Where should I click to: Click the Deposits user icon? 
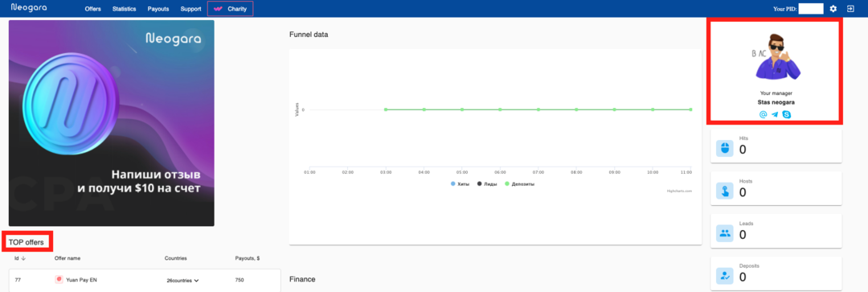725,275
